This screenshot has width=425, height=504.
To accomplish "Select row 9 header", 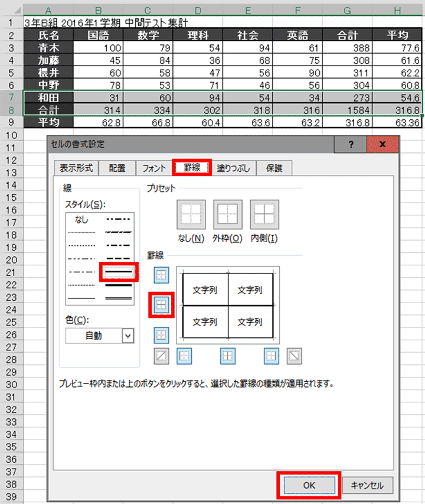I will click(11, 122).
